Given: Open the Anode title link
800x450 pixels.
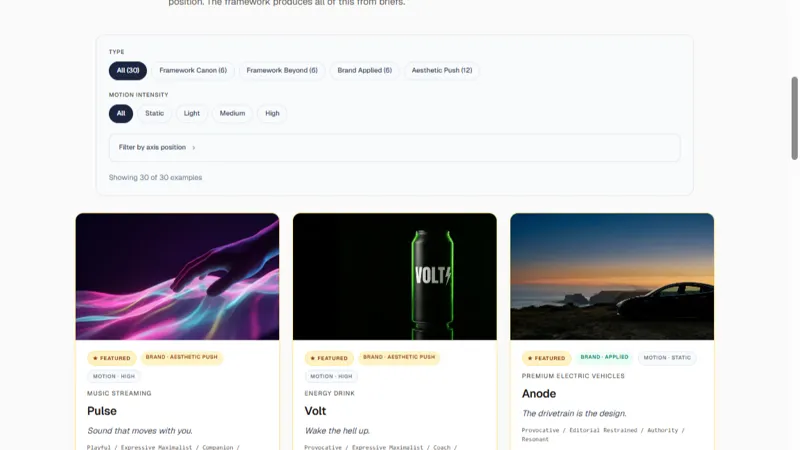Looking at the screenshot, I should click(539, 394).
